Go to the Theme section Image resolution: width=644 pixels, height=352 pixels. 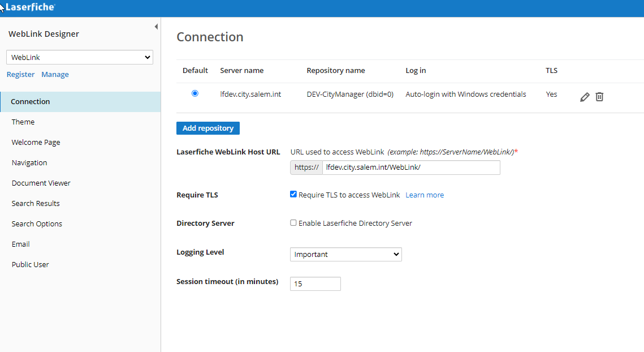23,122
